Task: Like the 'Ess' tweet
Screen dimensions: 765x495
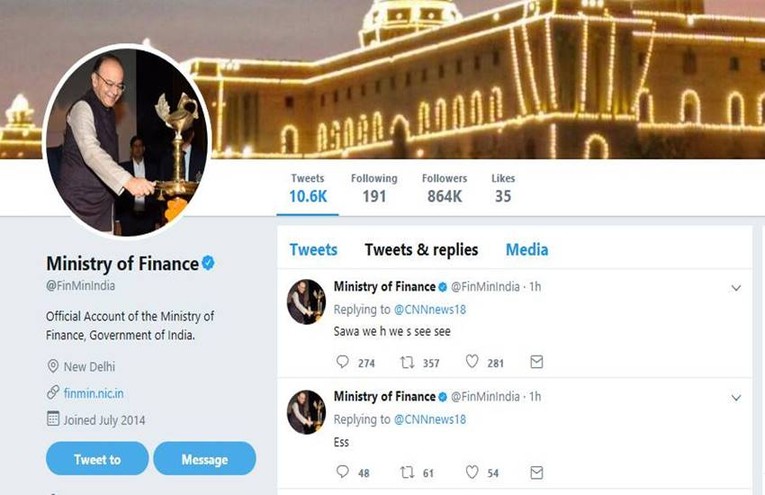Action: click(472, 472)
